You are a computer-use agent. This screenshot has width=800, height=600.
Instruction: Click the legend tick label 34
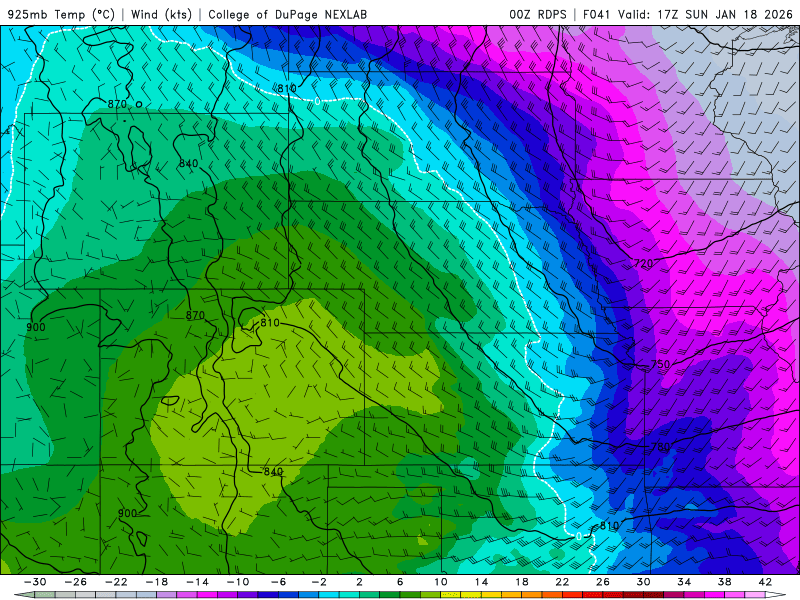[x=684, y=582]
